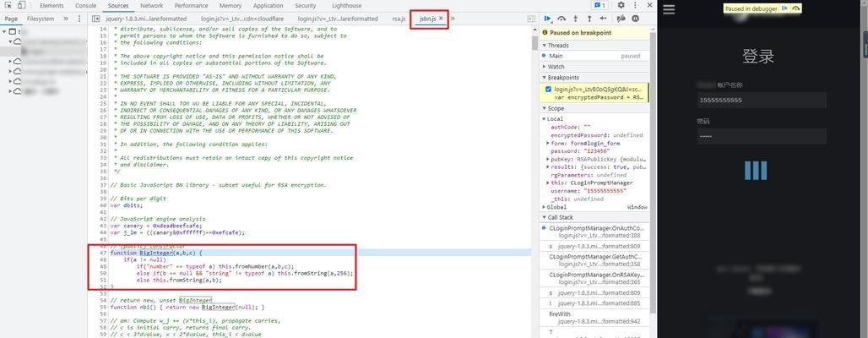Image resolution: width=868 pixels, height=338 pixels.
Task: Open the console messages issue counter
Action: (599, 6)
